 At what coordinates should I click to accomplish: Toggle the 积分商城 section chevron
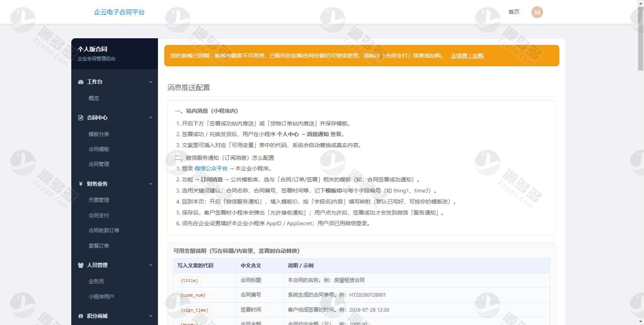(x=151, y=316)
